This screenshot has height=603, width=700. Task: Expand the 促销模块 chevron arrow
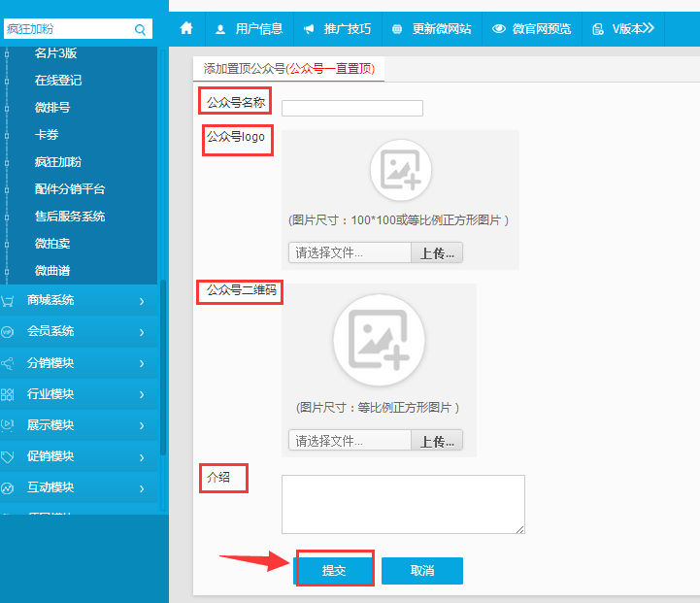point(142,457)
